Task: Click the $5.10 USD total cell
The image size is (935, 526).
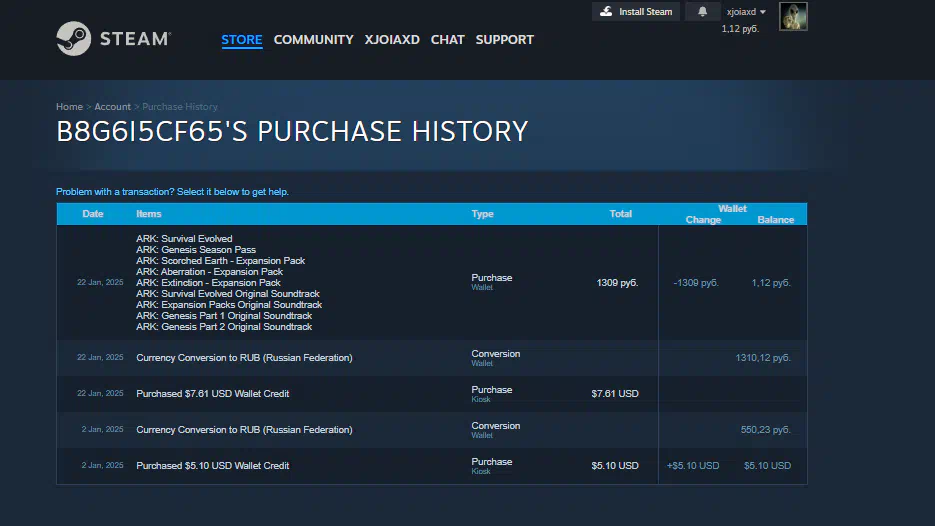Action: pyautogui.click(x=615, y=466)
